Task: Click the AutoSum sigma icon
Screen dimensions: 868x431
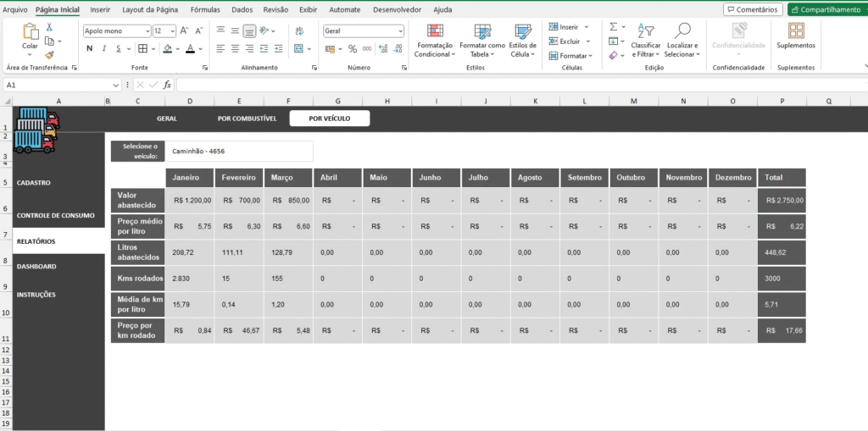Action: pos(613,27)
